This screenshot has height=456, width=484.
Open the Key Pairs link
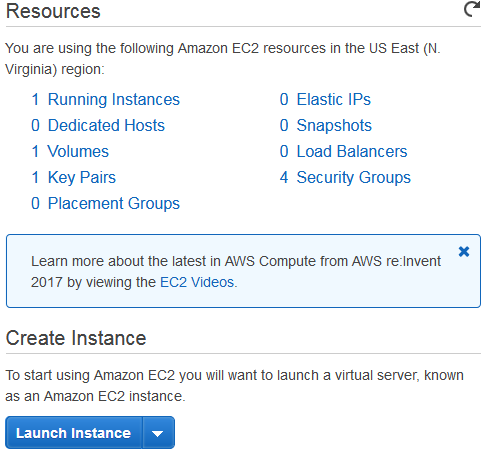pyautogui.click(x=82, y=177)
